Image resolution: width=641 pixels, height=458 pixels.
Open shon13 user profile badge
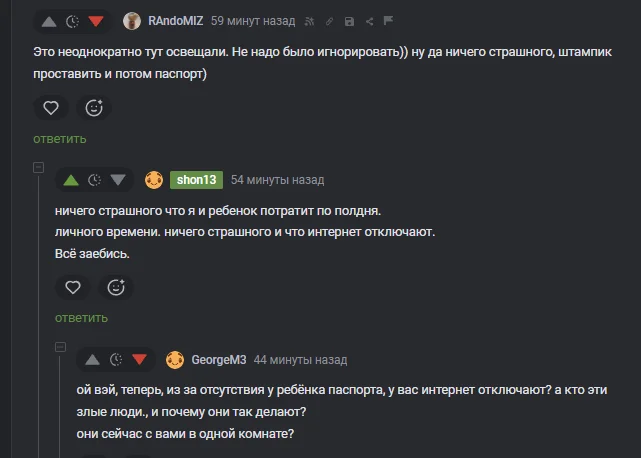point(196,180)
